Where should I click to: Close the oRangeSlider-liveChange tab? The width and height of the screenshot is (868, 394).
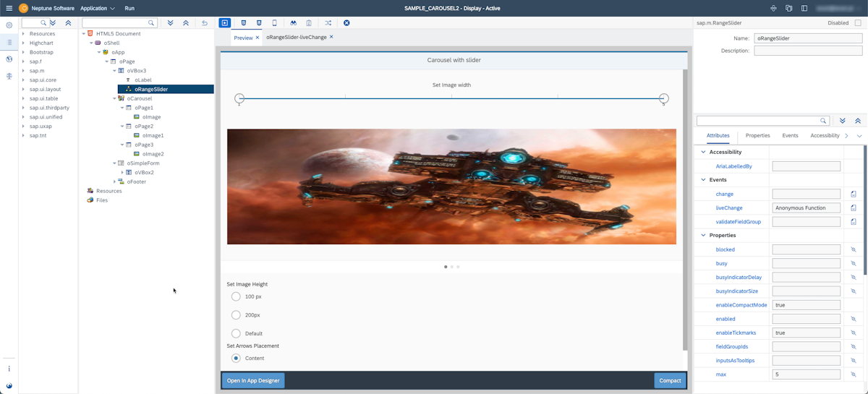[x=331, y=37]
